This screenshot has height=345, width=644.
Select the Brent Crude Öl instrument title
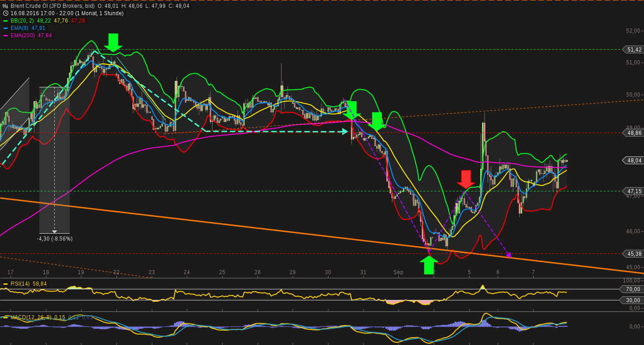click(x=52, y=6)
